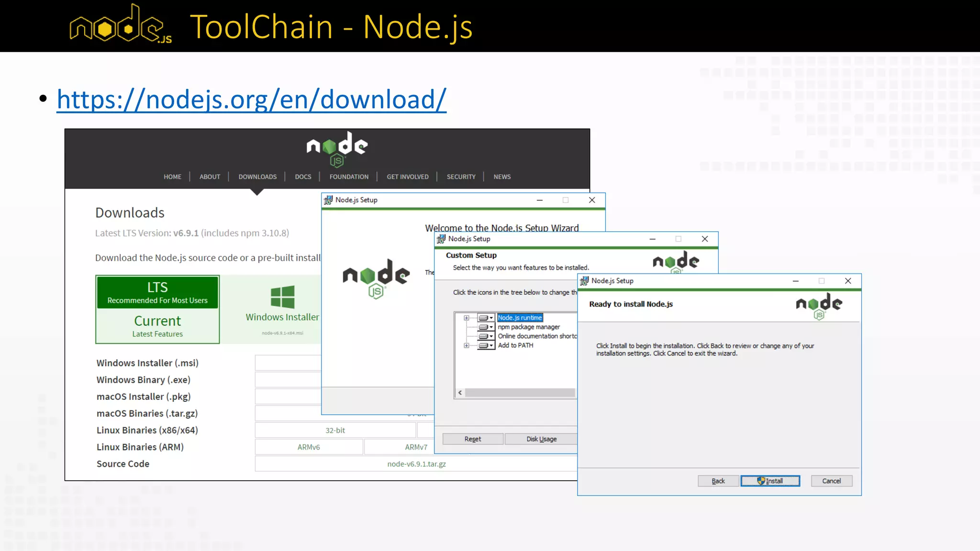Click the Install button
This screenshot has height=551, width=980.
(x=770, y=481)
